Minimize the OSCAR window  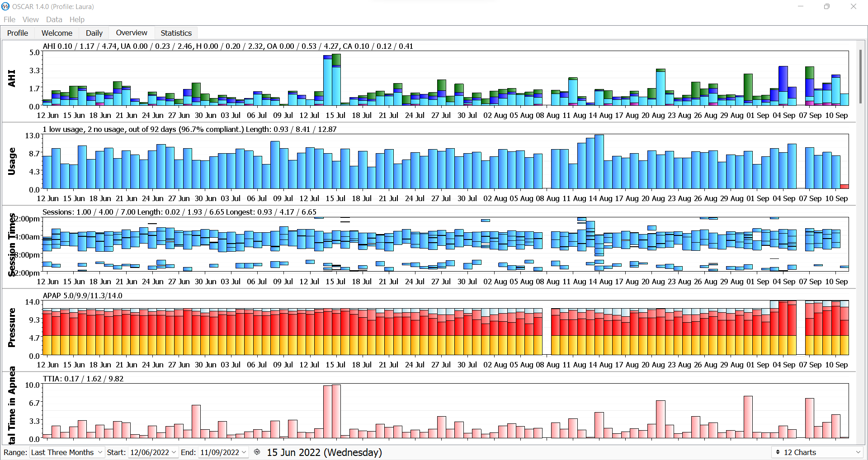tap(801, 6)
